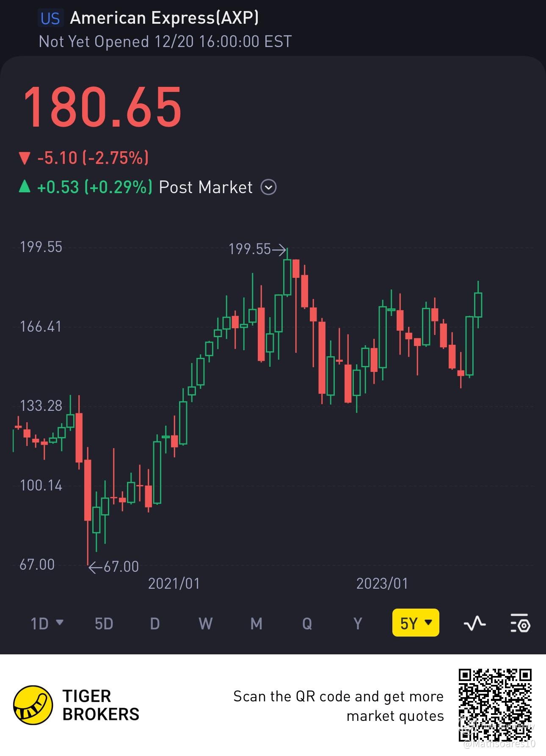This screenshot has height=756, width=546.
Task: Select the Y yearly tab
Action: (x=358, y=623)
